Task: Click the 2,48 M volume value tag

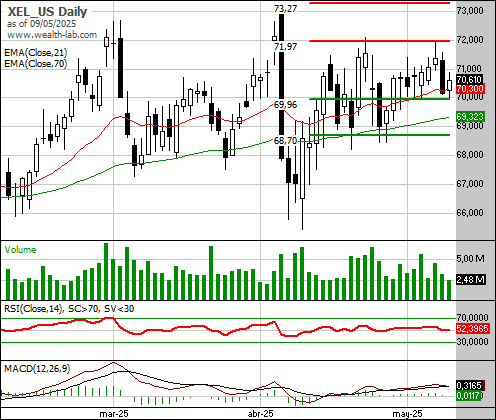Action: 471,280
